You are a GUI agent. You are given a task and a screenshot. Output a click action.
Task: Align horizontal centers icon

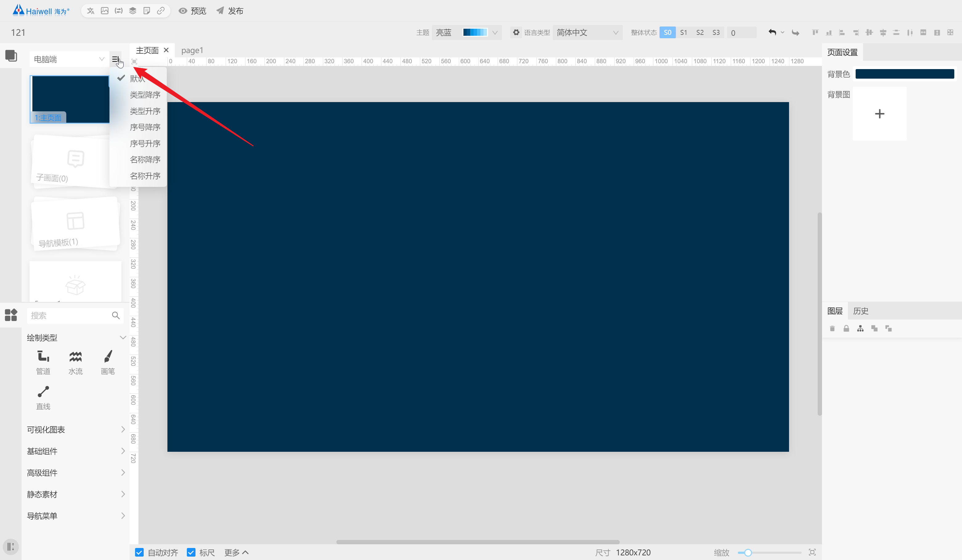(x=883, y=32)
